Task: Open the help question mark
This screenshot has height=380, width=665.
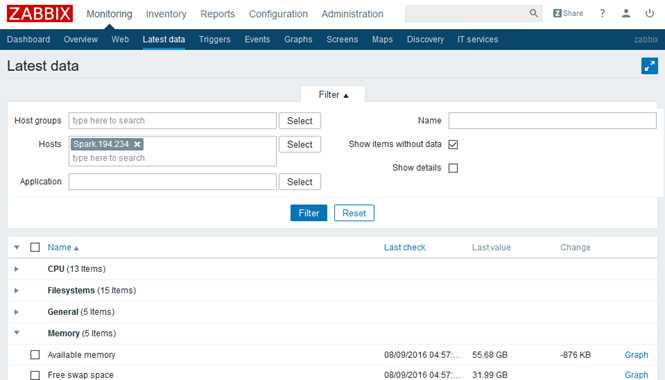Action: (x=602, y=13)
